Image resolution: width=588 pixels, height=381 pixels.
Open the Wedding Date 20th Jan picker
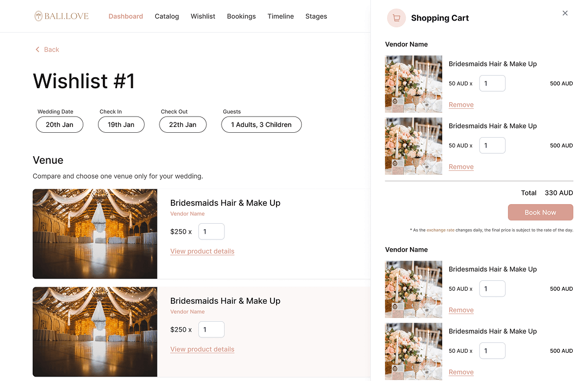(59, 125)
